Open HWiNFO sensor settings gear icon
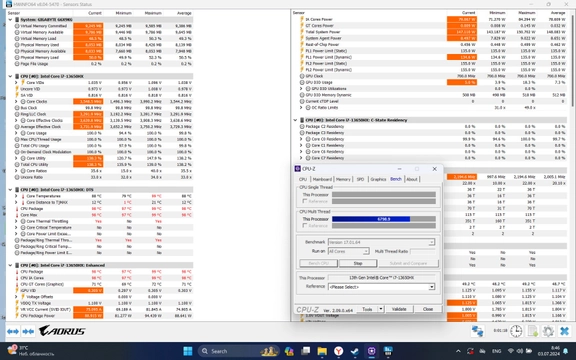 pyautogui.click(x=548, y=331)
